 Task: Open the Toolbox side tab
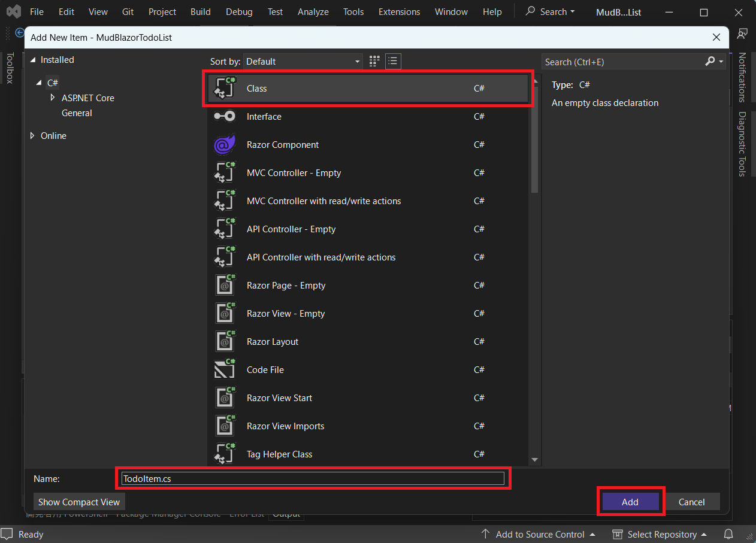10,67
